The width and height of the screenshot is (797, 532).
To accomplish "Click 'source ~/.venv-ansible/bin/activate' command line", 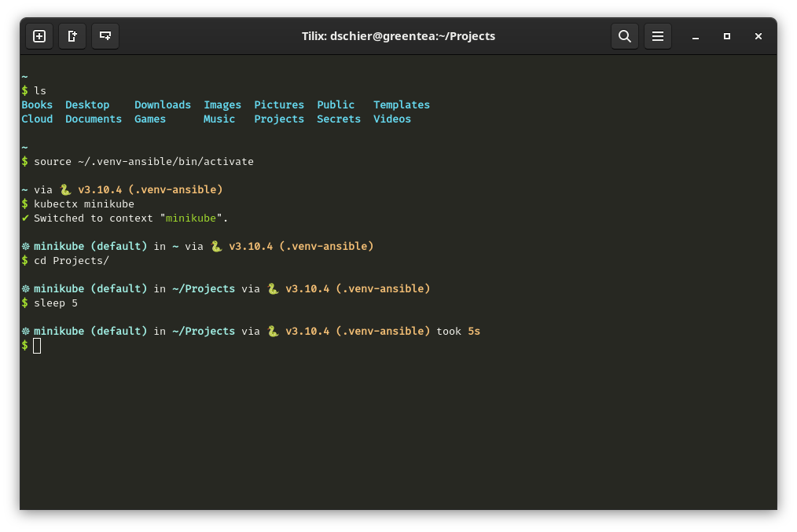I will 144,161.
